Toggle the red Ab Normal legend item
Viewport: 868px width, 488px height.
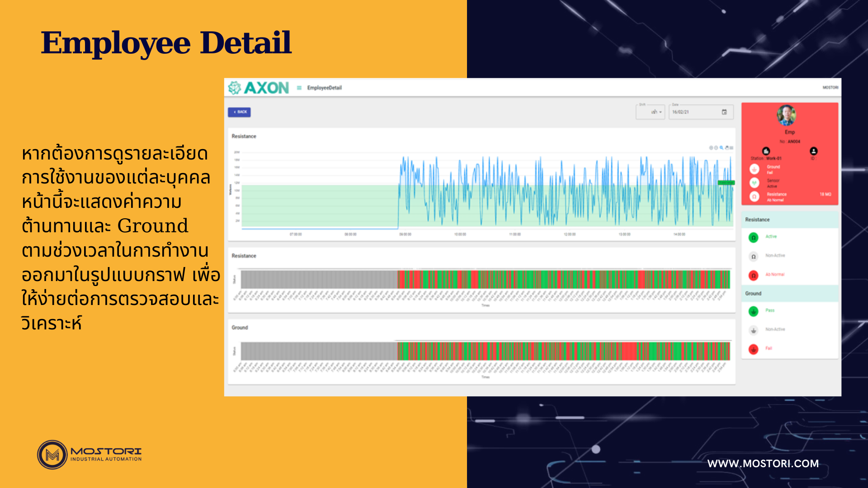[x=754, y=275]
